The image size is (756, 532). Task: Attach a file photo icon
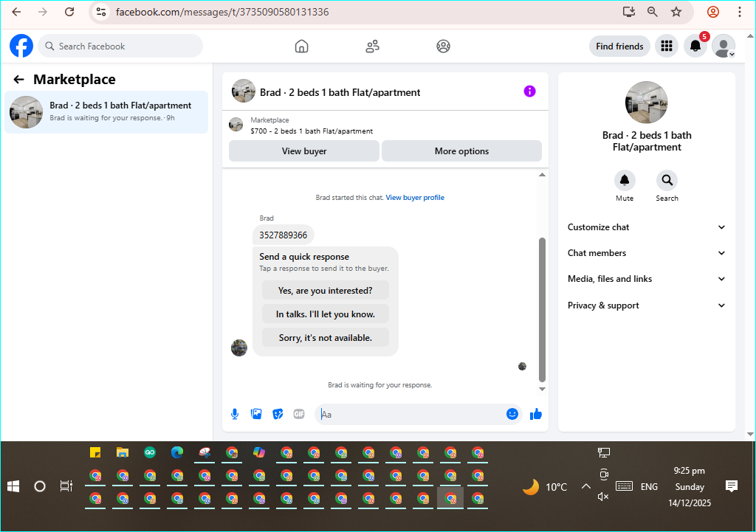(x=256, y=414)
